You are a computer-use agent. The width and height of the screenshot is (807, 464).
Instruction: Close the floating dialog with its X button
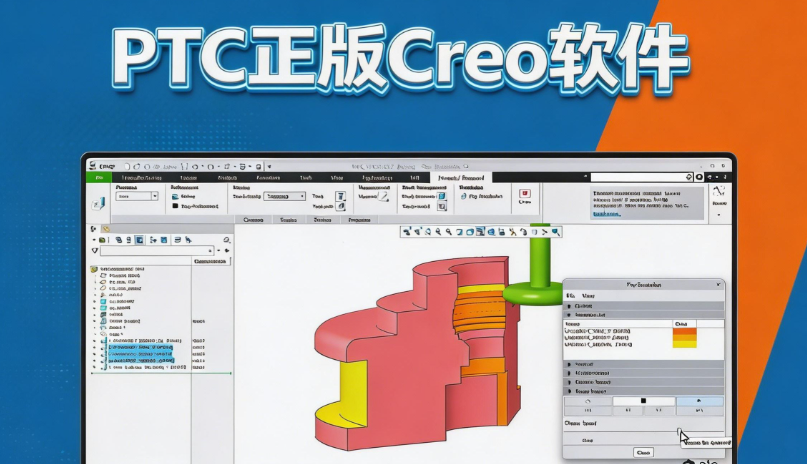[718, 284]
